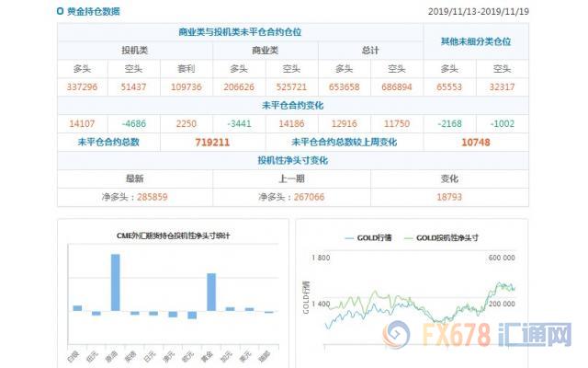Click the circle icon beside 黄金持仓数据 title
This screenshot has height=368, width=588.
[x=60, y=11]
